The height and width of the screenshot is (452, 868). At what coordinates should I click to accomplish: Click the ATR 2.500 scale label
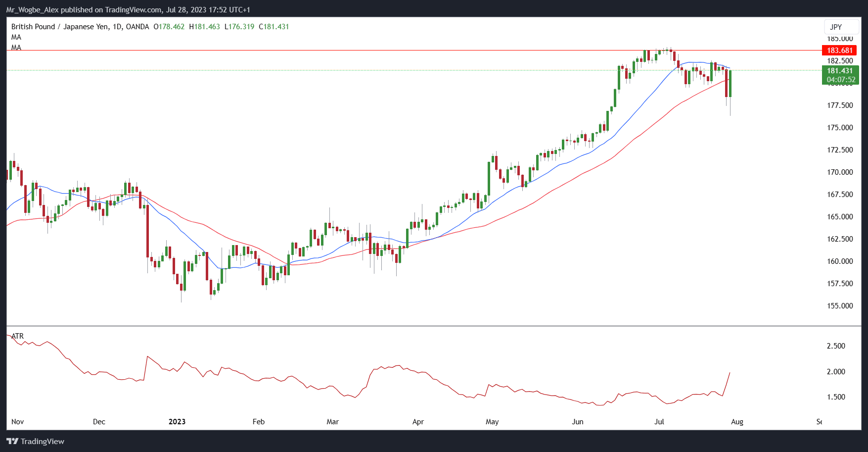point(836,346)
